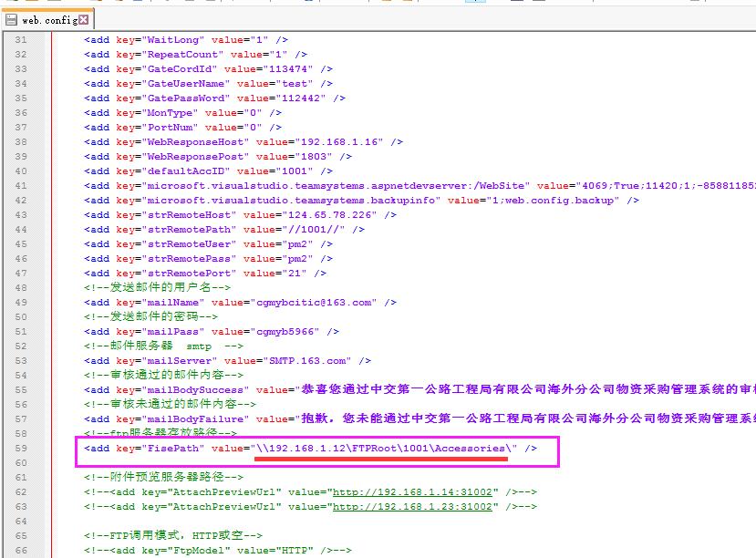The image size is (756, 558).
Task: Click line number 59 in the margin
Action: tap(20, 449)
